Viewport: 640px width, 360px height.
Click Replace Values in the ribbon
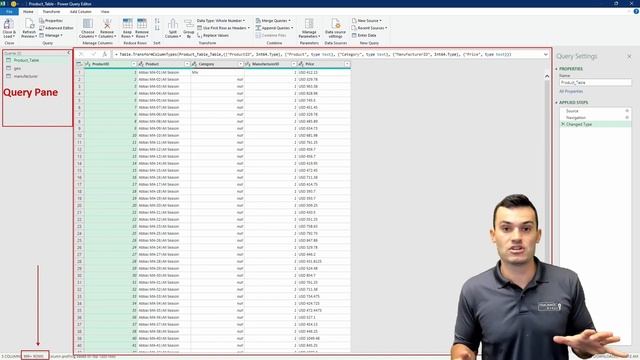tap(213, 36)
